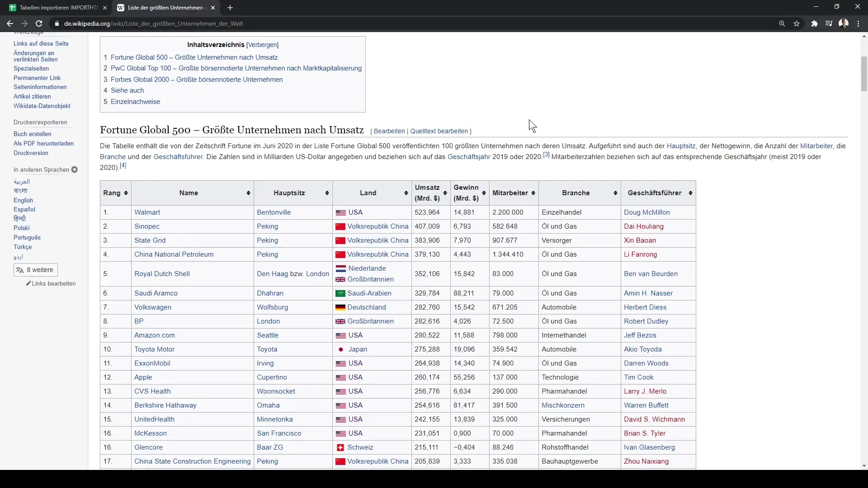This screenshot has width=868, height=488.
Task: Click 'PwC Global Top 100' contents entry
Action: point(236,68)
